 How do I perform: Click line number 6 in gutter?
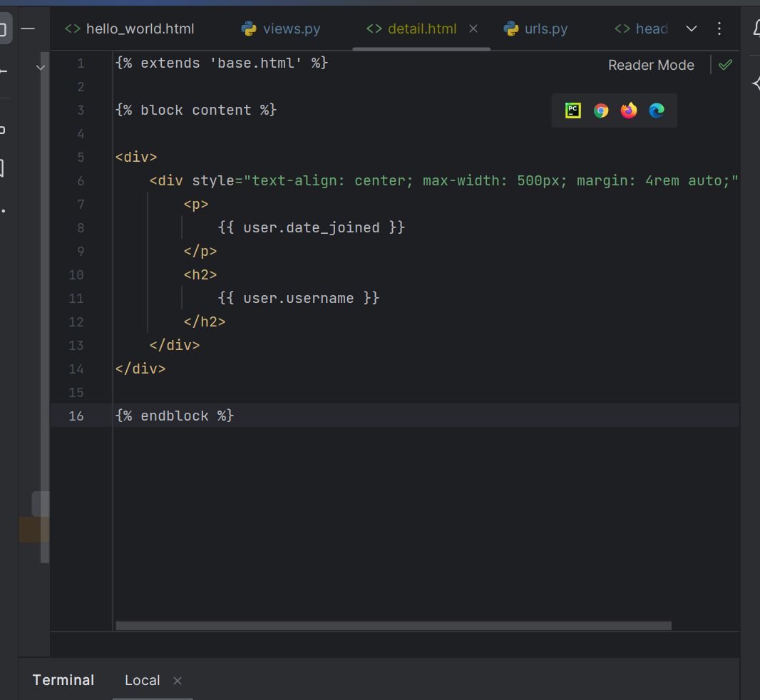coord(81,181)
